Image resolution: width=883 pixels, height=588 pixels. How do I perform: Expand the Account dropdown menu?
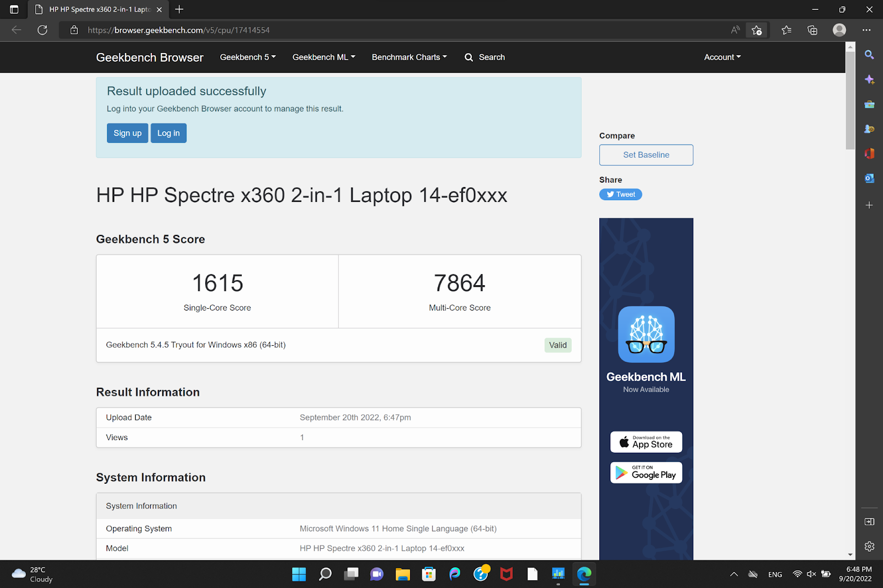coord(722,57)
